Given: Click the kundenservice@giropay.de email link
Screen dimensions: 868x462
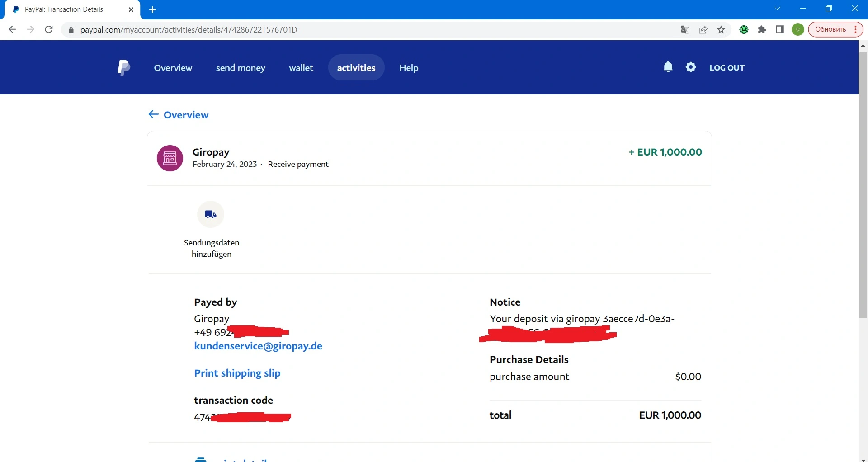Looking at the screenshot, I should [258, 346].
